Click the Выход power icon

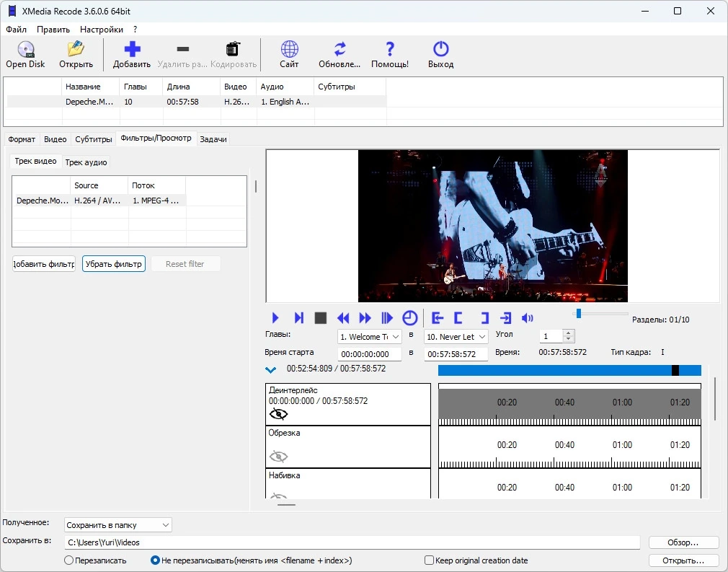point(440,49)
